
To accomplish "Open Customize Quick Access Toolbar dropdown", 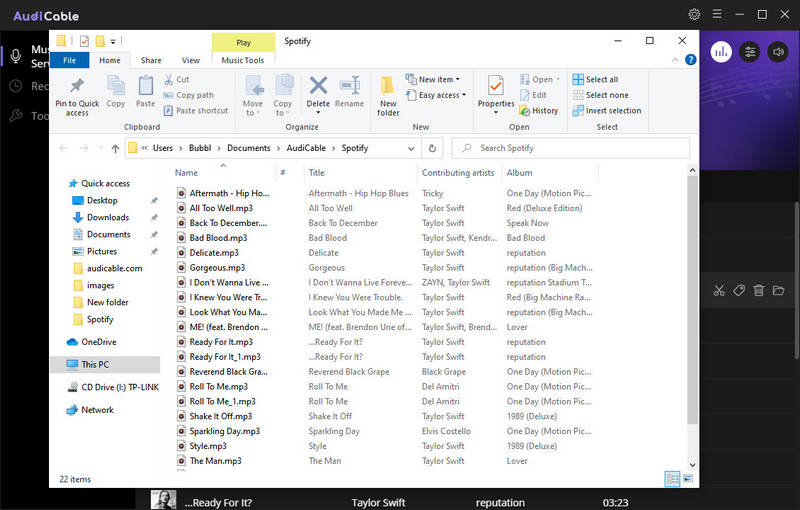I will (x=113, y=41).
